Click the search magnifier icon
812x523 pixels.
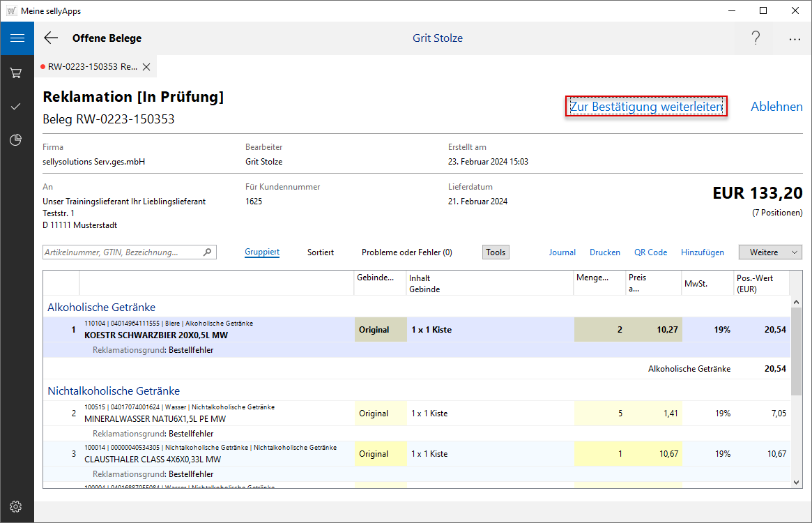point(207,252)
